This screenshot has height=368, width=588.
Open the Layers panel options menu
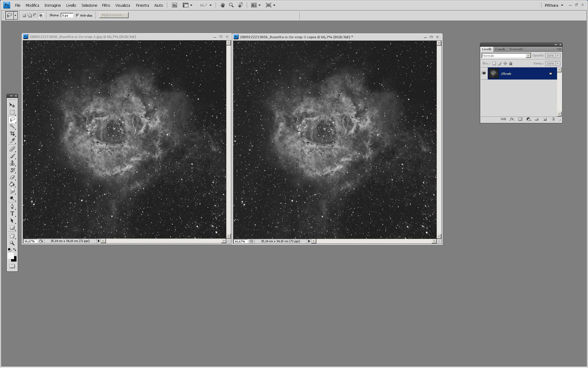click(x=559, y=49)
